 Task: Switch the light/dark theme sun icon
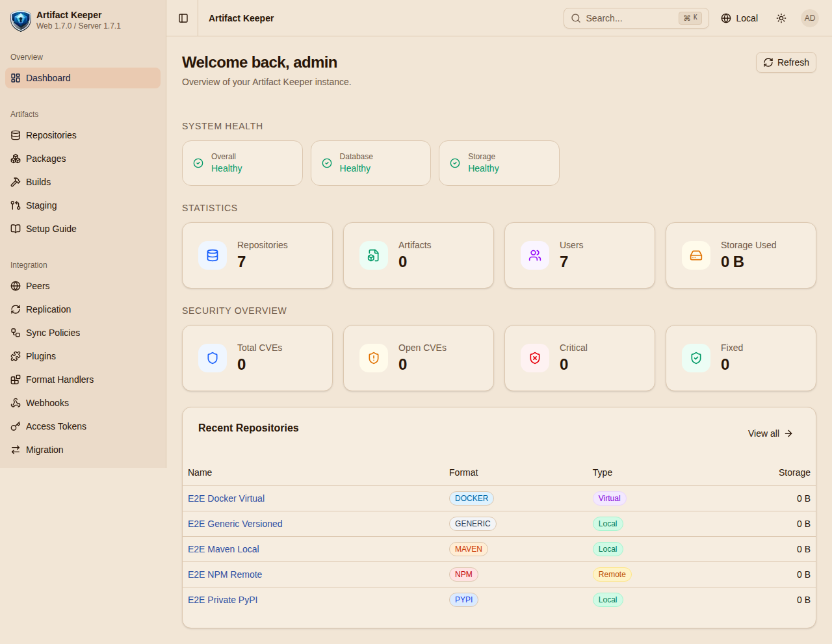[x=781, y=18]
